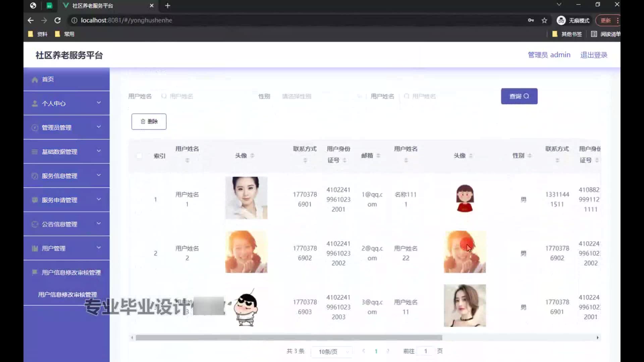Click the horizontal table scrollbar thumb
This screenshot has width=644, height=362.
[x=288, y=338]
